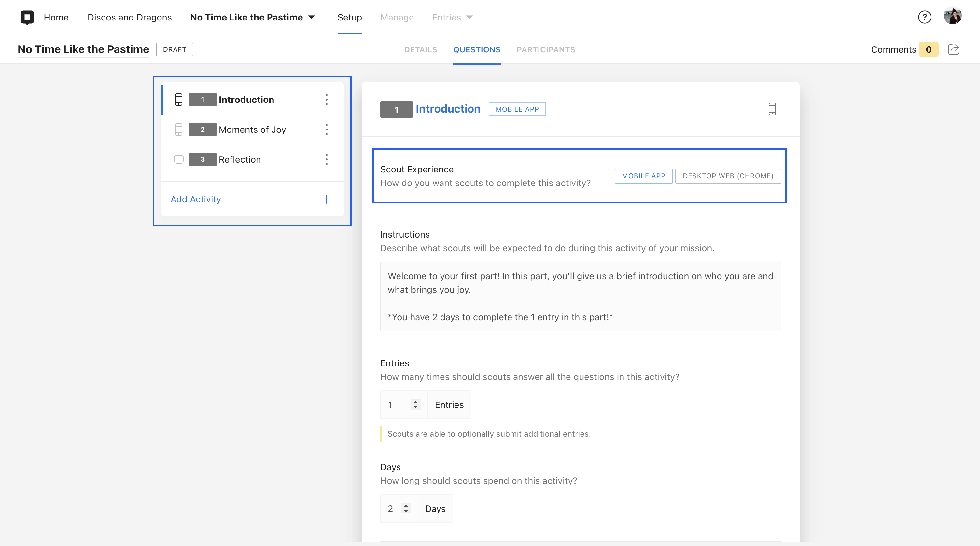
Task: Click the dscout logo icon
Action: pyautogui.click(x=27, y=17)
